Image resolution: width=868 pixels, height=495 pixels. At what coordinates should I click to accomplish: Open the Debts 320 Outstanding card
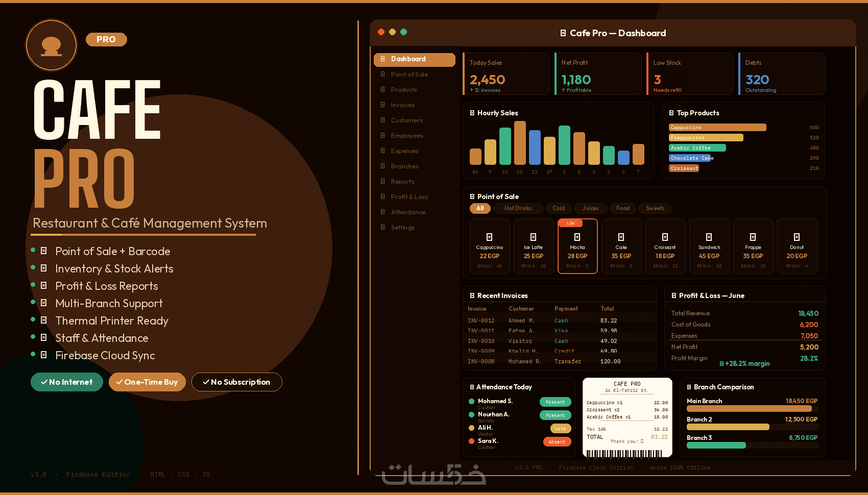click(782, 74)
